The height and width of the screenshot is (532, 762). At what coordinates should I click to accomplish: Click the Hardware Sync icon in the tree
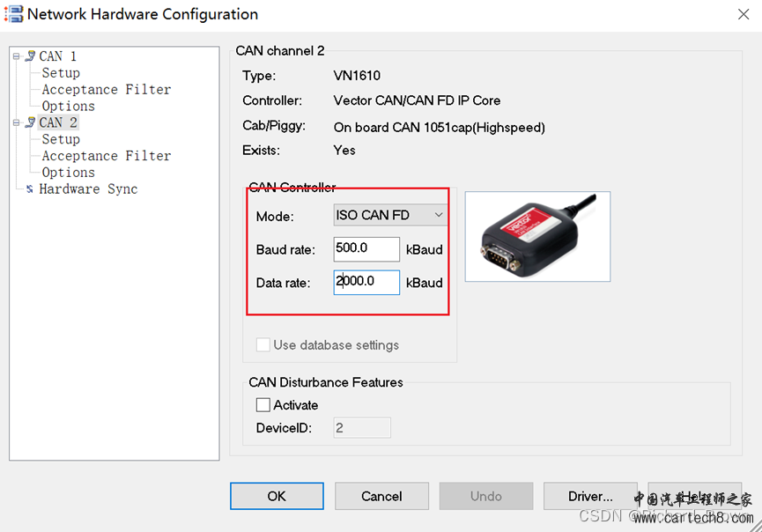[x=29, y=188]
